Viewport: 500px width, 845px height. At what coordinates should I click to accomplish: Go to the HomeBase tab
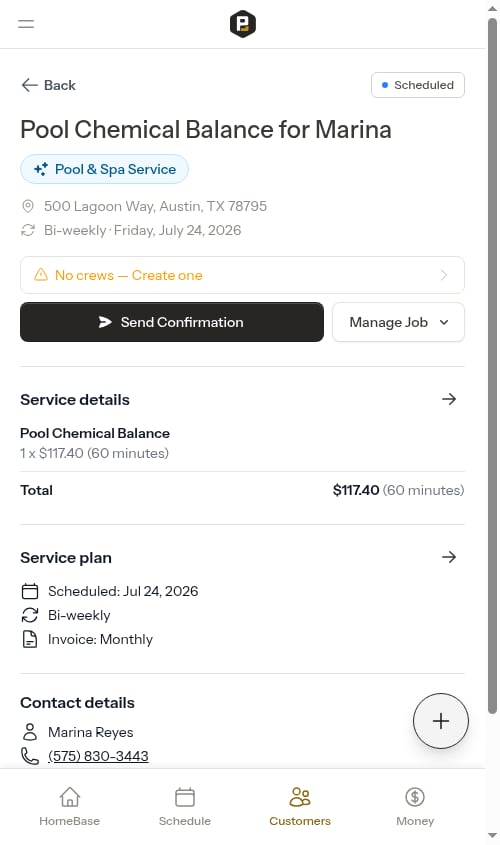click(x=70, y=806)
